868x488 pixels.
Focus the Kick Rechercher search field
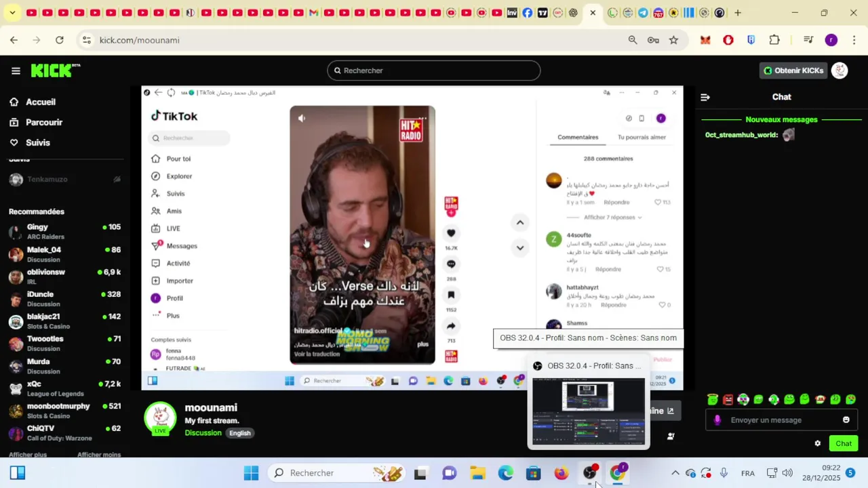pyautogui.click(x=434, y=70)
